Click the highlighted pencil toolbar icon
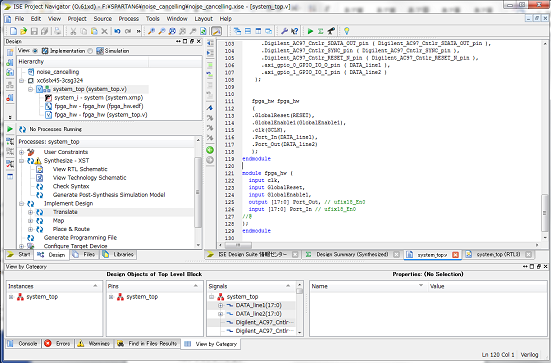The height and width of the screenshot is (363, 551). (216, 31)
